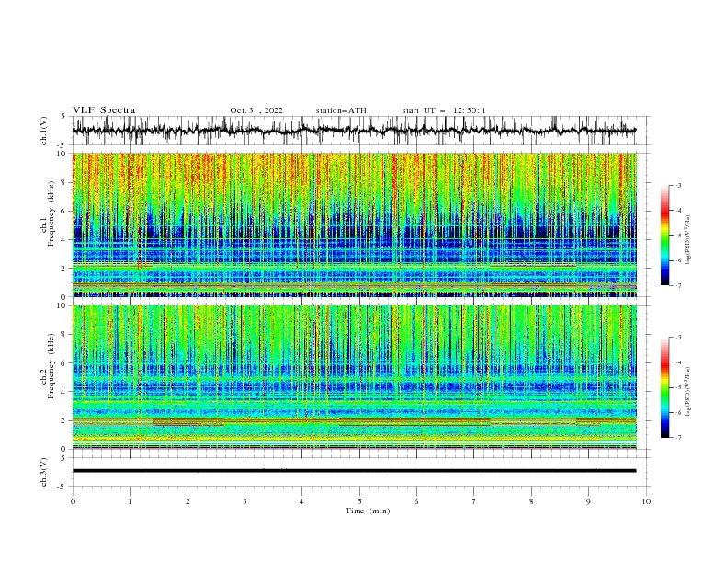Click the "-5" tick on the lower colorbar

678,387
